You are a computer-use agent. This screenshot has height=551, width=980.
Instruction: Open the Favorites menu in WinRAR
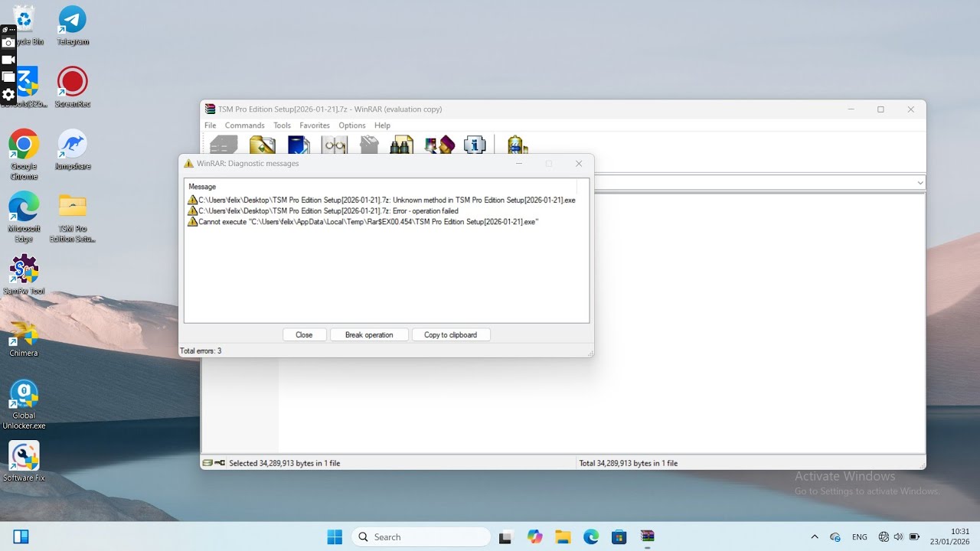pyautogui.click(x=315, y=126)
